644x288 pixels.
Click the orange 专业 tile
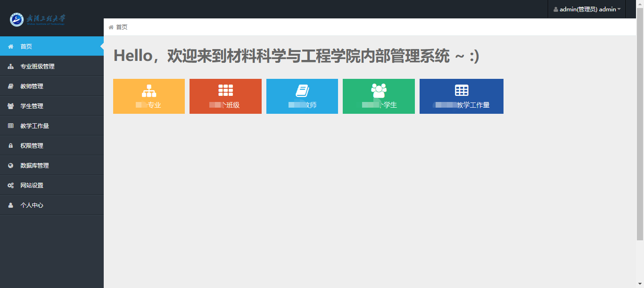click(149, 96)
